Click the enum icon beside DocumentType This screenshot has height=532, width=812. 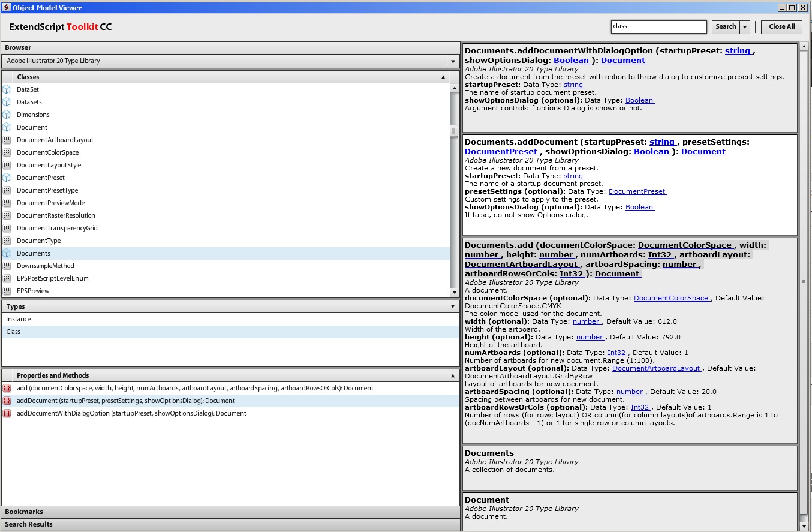[x=7, y=241]
